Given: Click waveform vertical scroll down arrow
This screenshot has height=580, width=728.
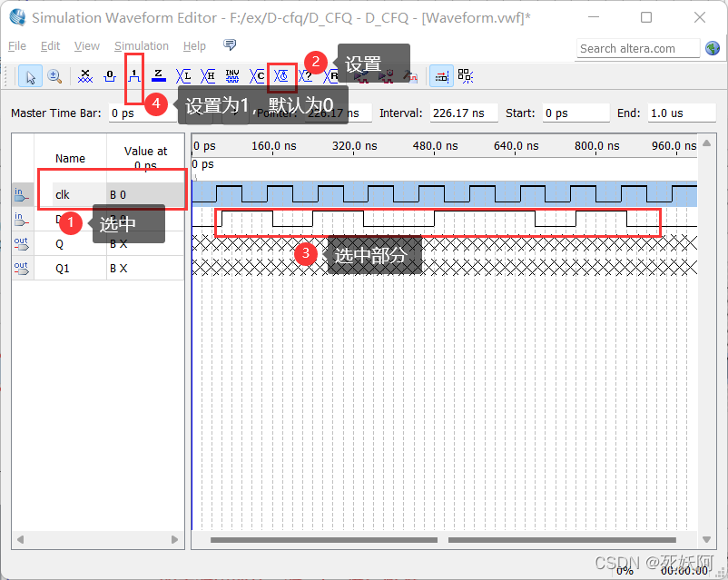Looking at the screenshot, I should click(706, 539).
